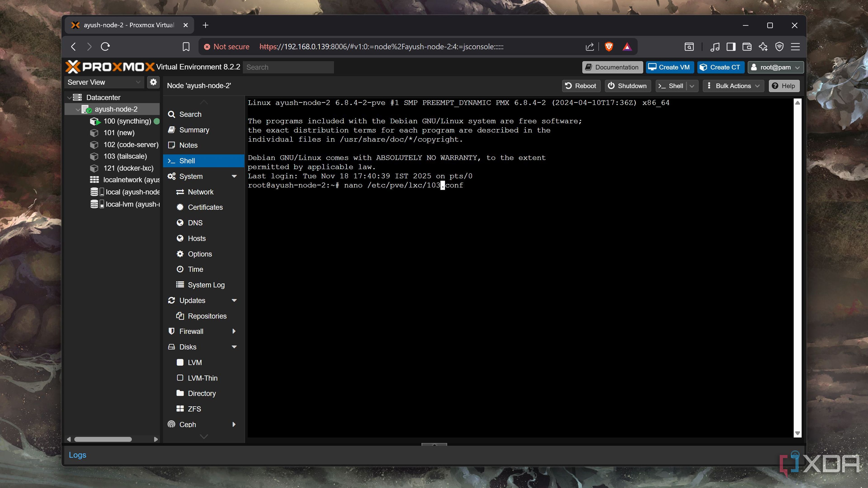The image size is (868, 488).
Task: Open Brave Wallet icon
Action: coord(747,47)
